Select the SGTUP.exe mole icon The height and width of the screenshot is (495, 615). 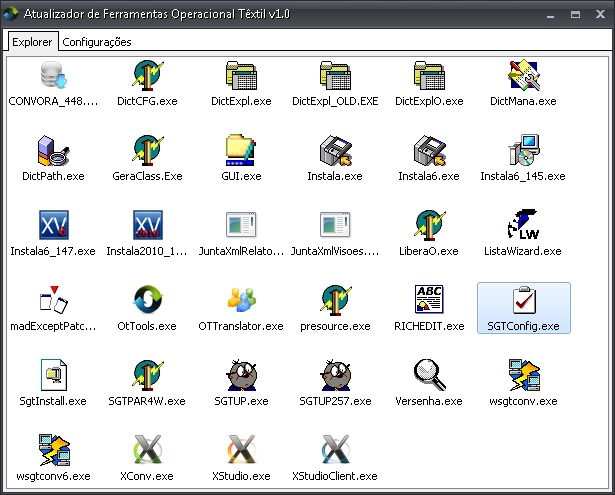[241, 377]
